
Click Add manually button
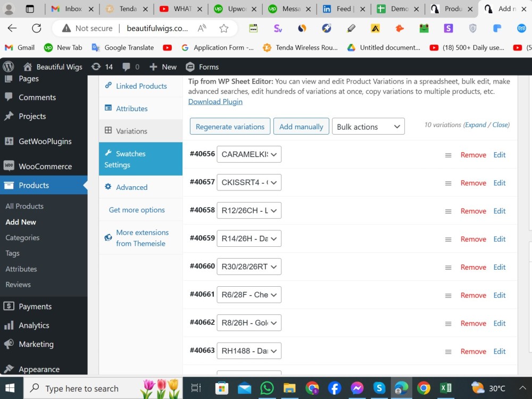[x=301, y=127]
